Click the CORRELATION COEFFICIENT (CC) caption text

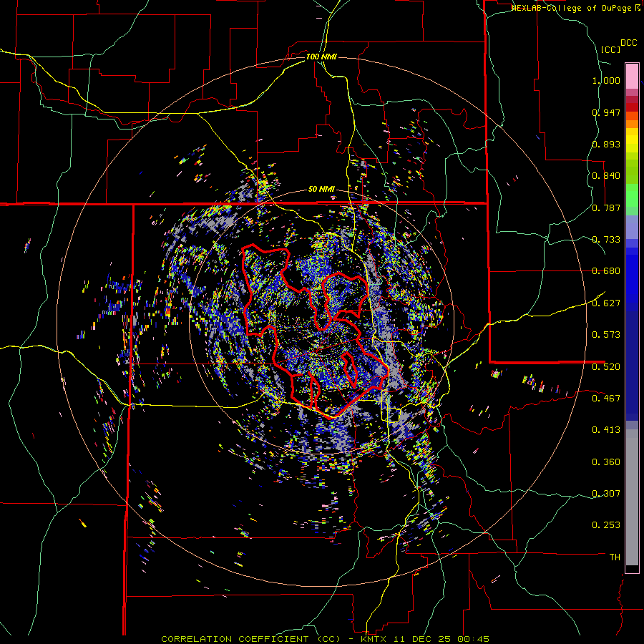250,639
